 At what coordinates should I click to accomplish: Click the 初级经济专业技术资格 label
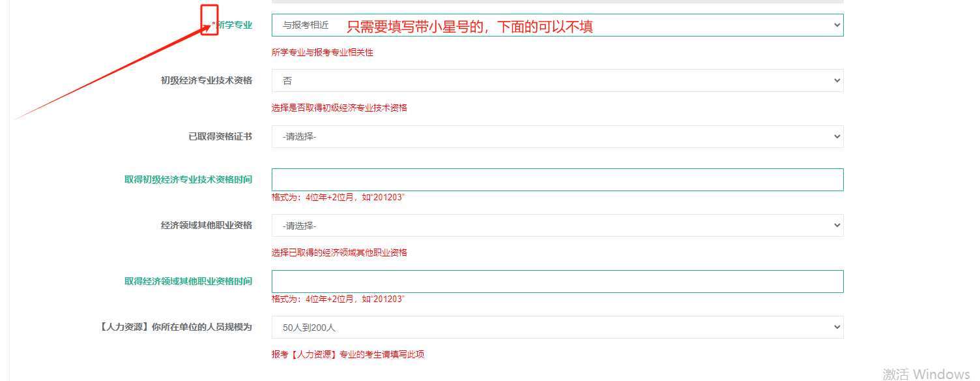pyautogui.click(x=207, y=81)
